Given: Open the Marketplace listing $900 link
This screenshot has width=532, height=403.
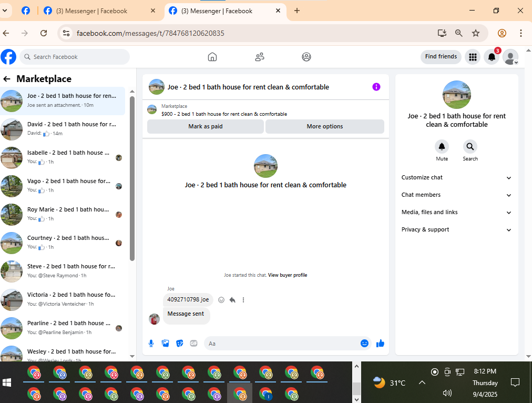Looking at the screenshot, I should [224, 114].
